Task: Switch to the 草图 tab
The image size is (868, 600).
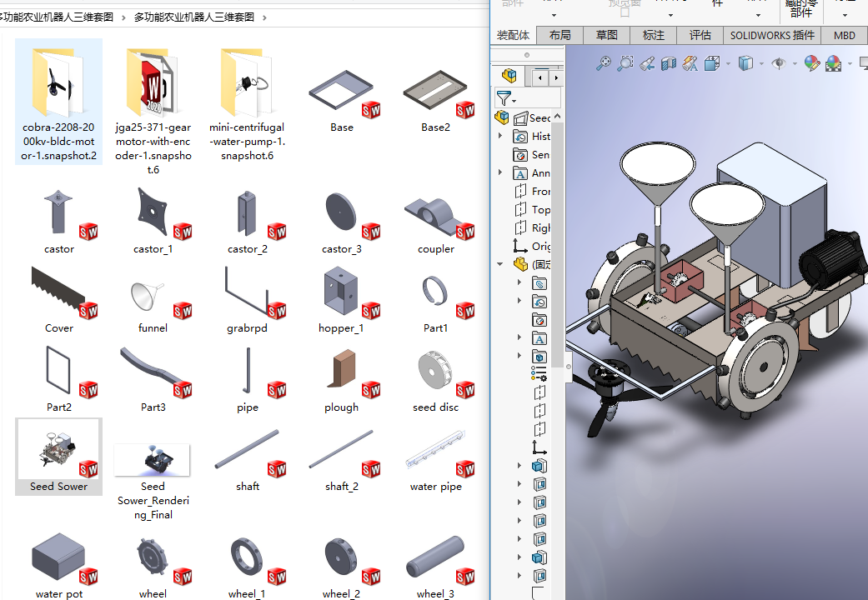Action: [606, 35]
